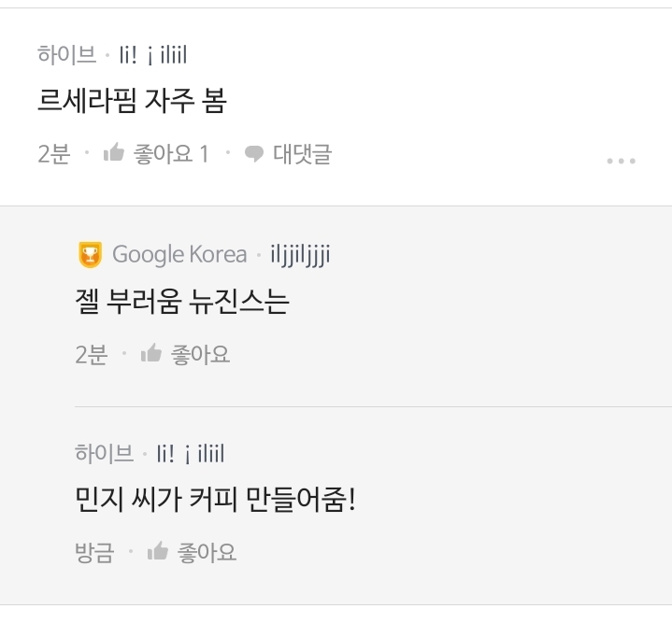672x623 pixels.
Task: Select the reply text "민지 씨가 커피 만들어줌!"
Action: tap(215, 499)
